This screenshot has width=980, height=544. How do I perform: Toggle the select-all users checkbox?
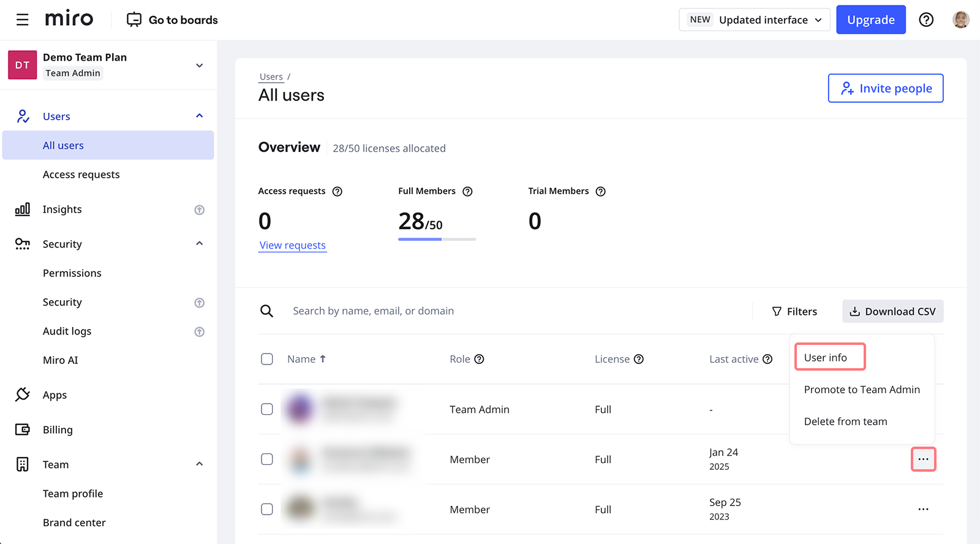pos(267,360)
